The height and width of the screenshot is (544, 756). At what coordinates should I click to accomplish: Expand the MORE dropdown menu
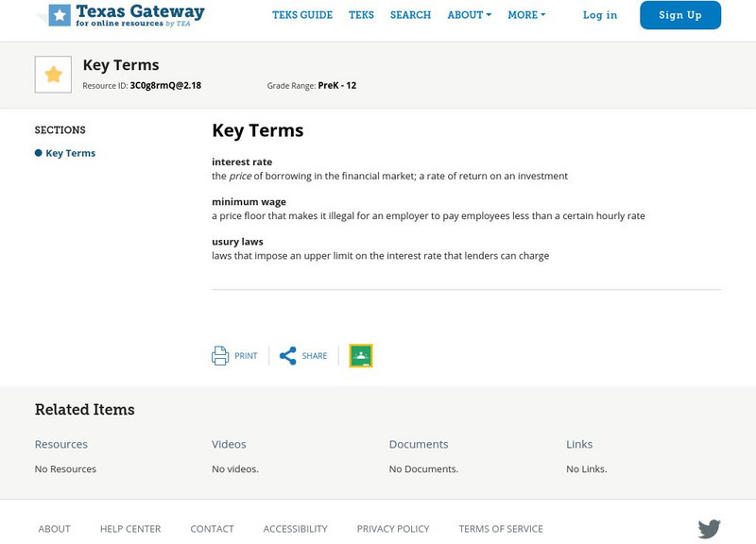coord(526,15)
